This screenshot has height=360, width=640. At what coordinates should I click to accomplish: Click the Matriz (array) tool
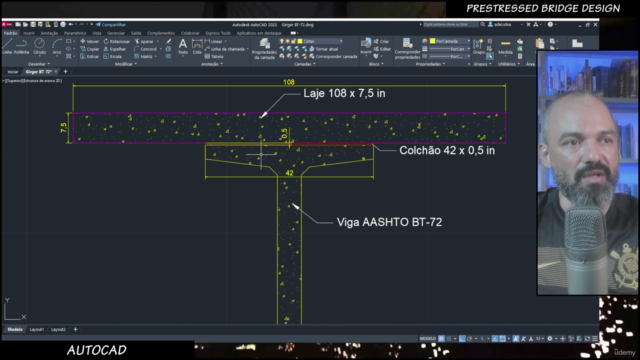(x=143, y=56)
